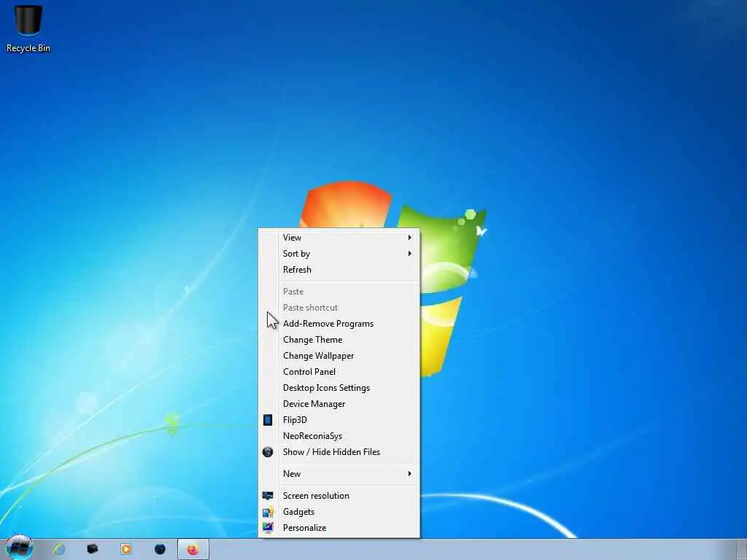Click the Gadgets menu icon
Image resolution: width=747 pixels, height=560 pixels.
point(268,512)
